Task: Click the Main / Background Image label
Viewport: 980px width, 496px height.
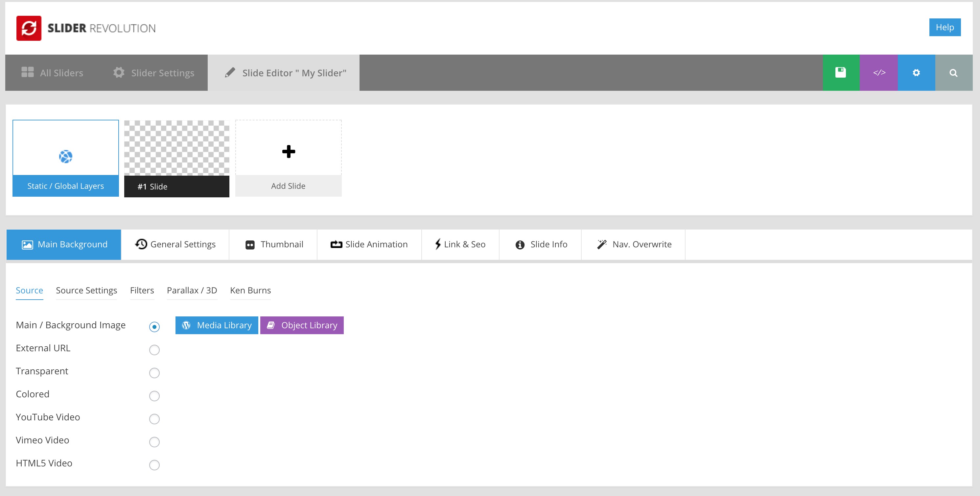Action: tap(71, 325)
